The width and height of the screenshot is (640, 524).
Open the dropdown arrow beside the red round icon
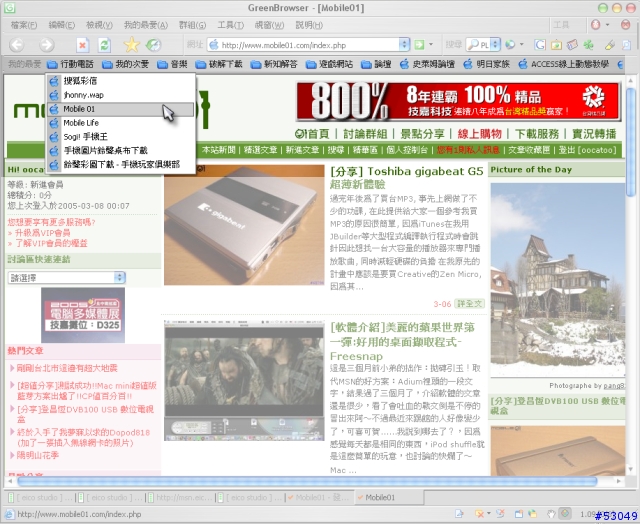pyautogui.click(x=607, y=25)
